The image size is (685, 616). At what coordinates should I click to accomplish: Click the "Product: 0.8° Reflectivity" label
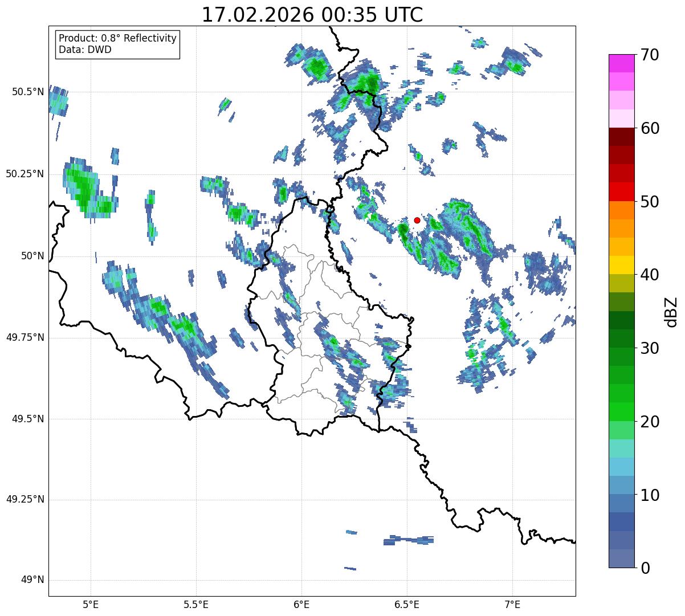pos(118,38)
